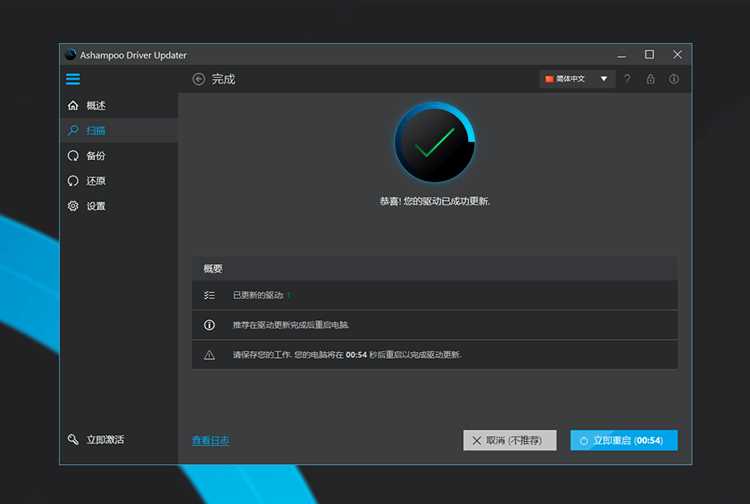The height and width of the screenshot is (504, 750).
Task: Click the 已更新的驱动 text
Action: tap(258, 296)
